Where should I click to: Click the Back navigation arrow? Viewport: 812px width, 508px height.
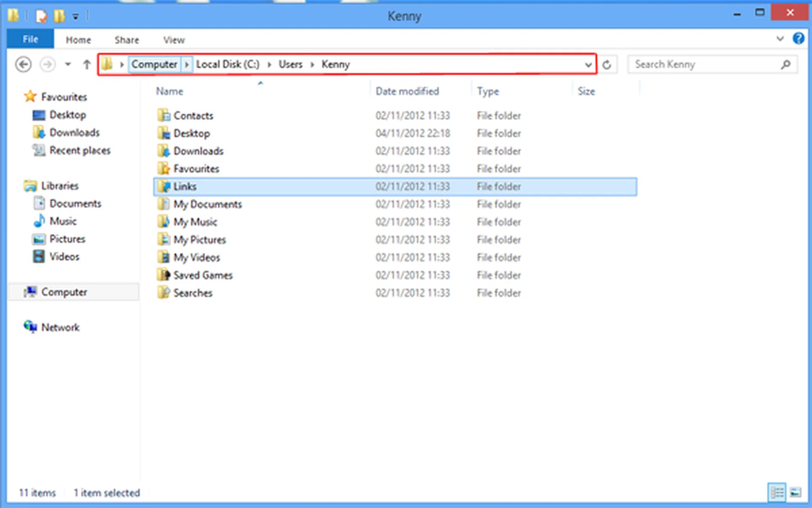click(23, 65)
